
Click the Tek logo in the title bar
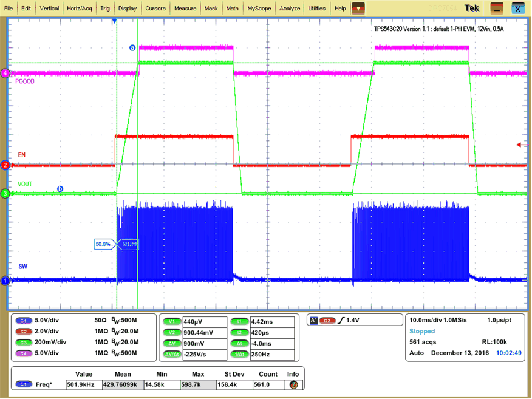(471, 9)
